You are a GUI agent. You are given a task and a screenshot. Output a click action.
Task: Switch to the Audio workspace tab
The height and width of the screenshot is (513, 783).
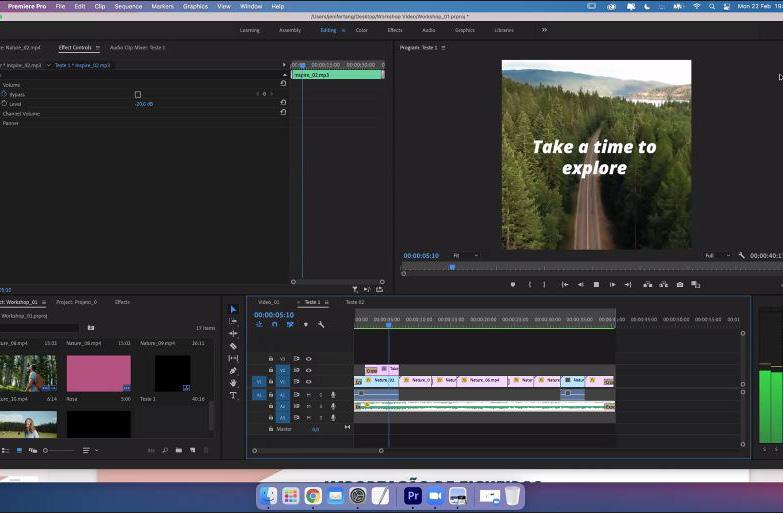(x=428, y=30)
